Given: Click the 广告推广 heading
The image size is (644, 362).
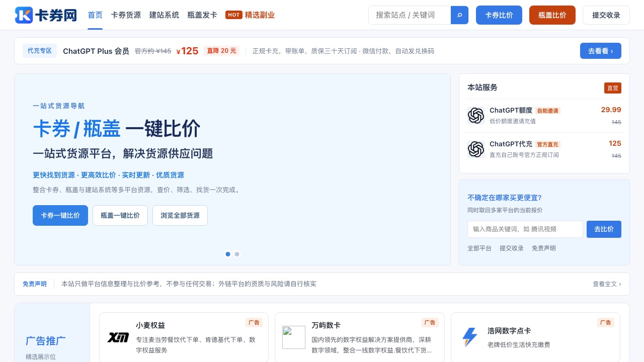Looking at the screenshot, I should coord(46,341).
